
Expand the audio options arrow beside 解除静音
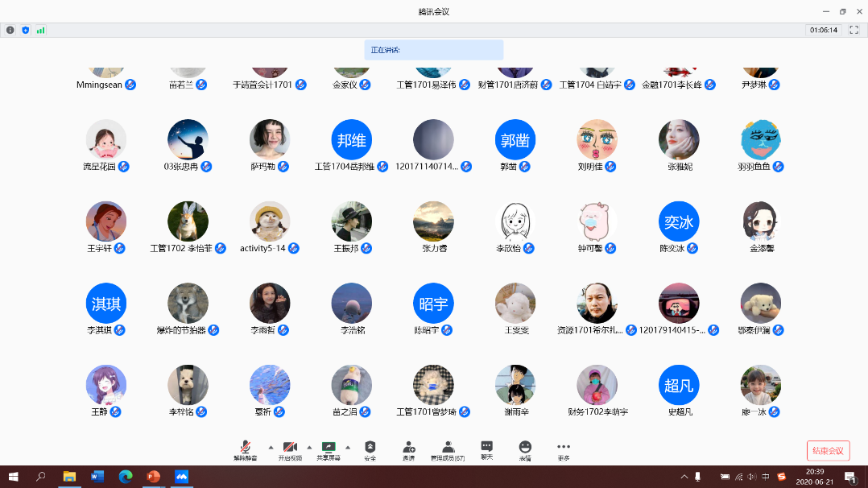point(270,447)
